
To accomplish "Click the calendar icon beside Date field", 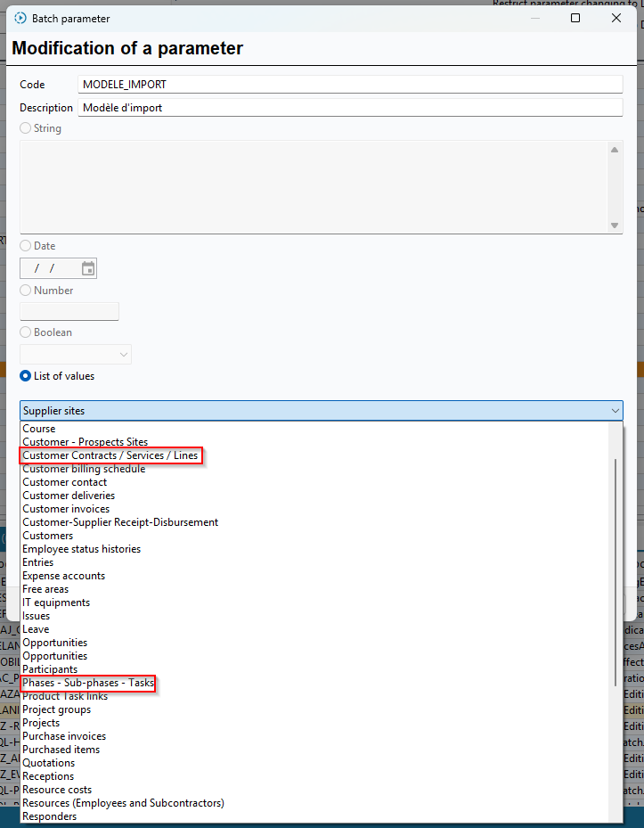I will pyautogui.click(x=87, y=268).
